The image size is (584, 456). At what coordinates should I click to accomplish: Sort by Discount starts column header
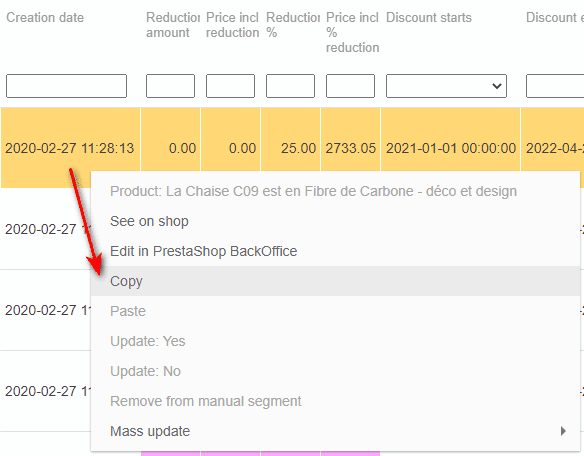[429, 18]
